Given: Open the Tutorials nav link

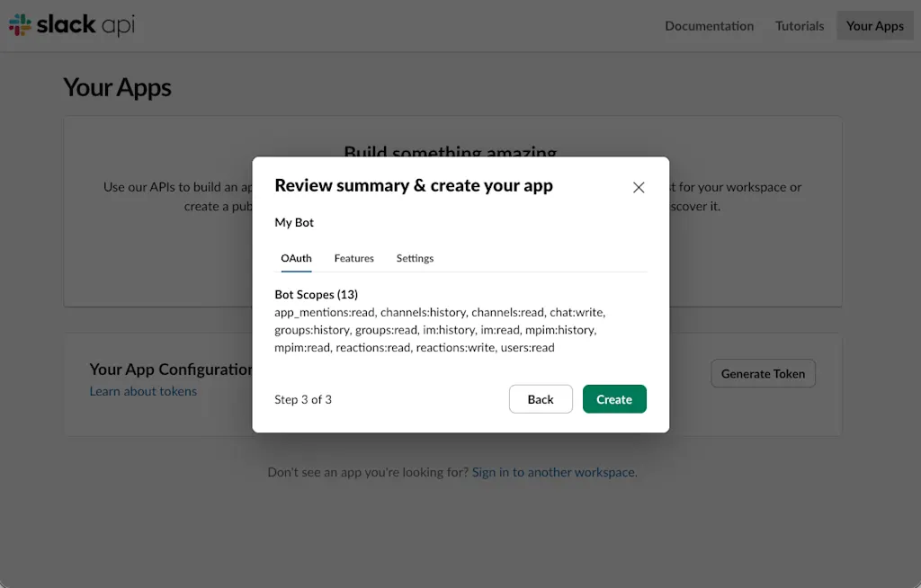Looking at the screenshot, I should [x=800, y=26].
